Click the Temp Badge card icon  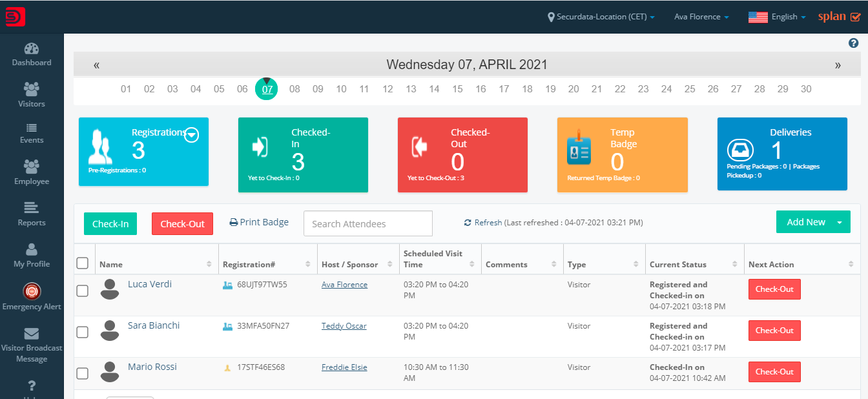click(x=579, y=147)
